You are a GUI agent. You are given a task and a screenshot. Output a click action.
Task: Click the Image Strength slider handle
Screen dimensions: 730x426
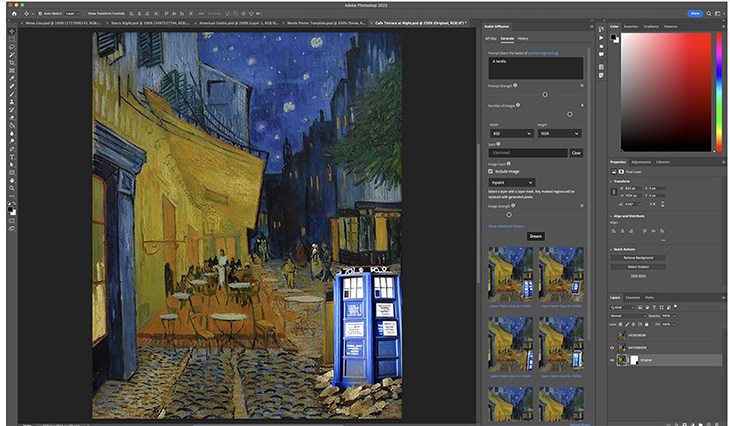tap(509, 215)
